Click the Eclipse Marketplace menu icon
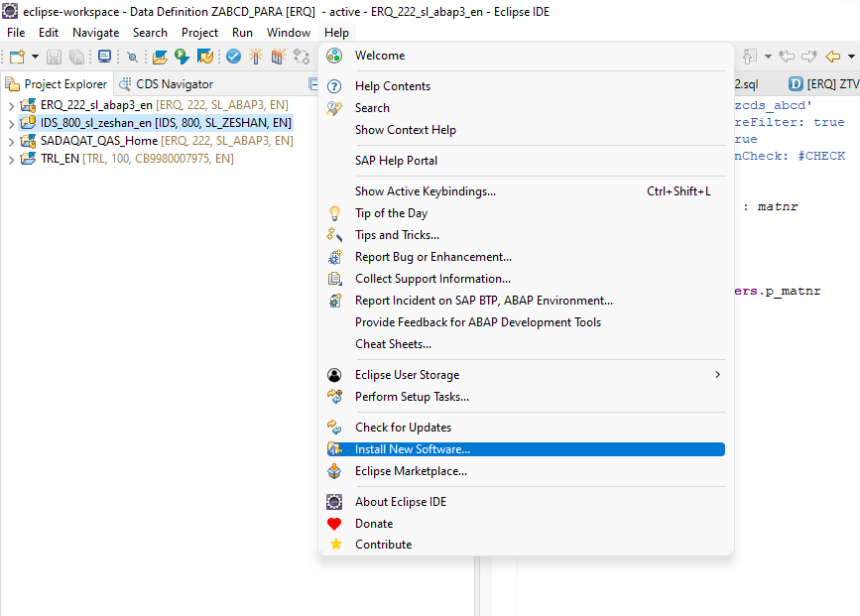 [334, 471]
